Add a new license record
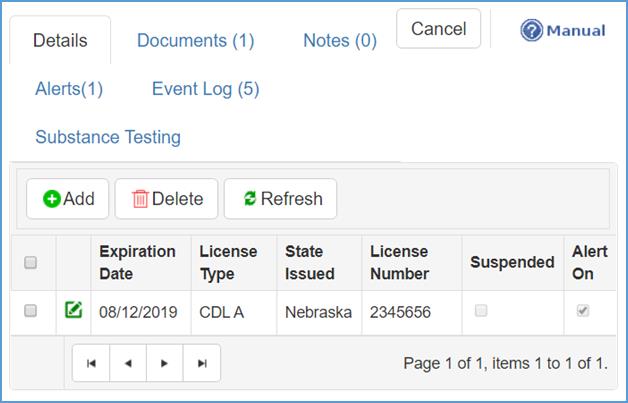Viewport: 628px width, 403px height. (69, 199)
